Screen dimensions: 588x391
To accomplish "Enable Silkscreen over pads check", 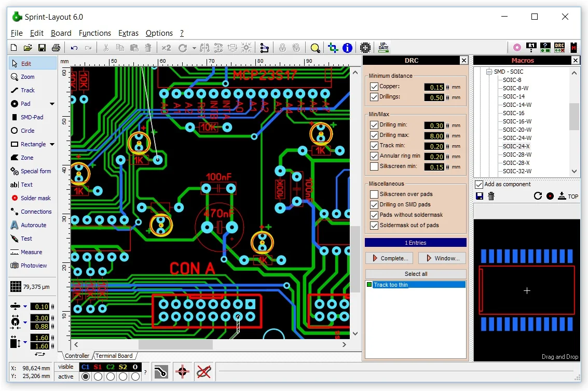I will pos(374,194).
